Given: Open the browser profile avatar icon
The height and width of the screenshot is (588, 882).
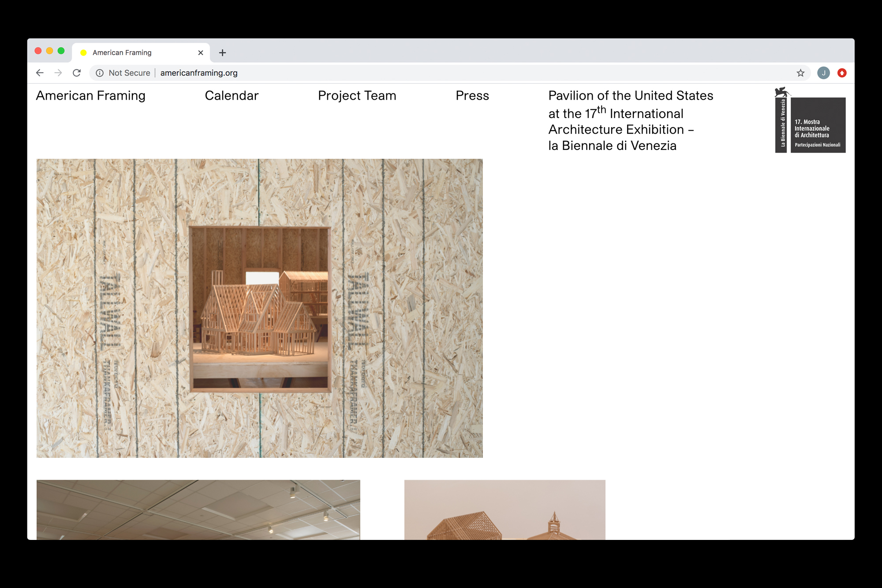Looking at the screenshot, I should coord(824,73).
